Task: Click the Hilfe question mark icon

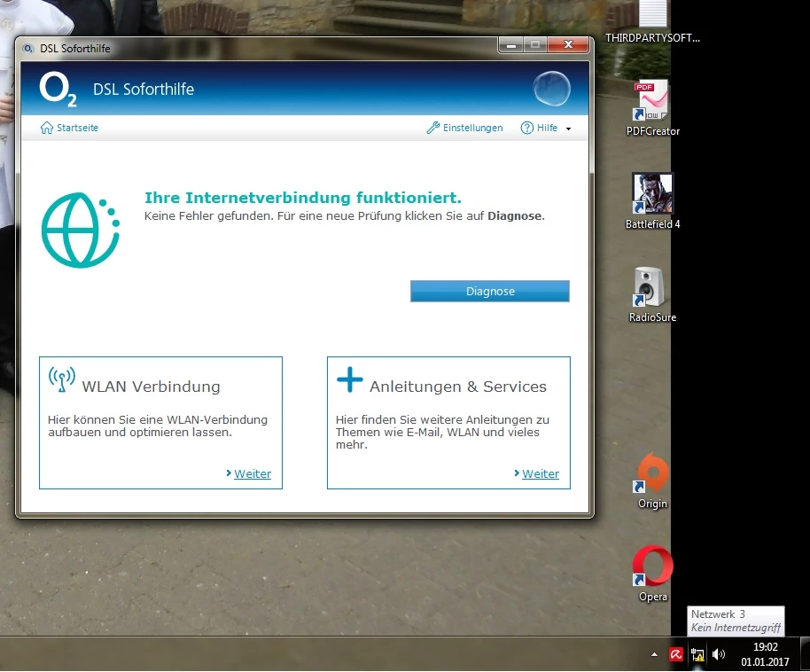Action: (527, 128)
